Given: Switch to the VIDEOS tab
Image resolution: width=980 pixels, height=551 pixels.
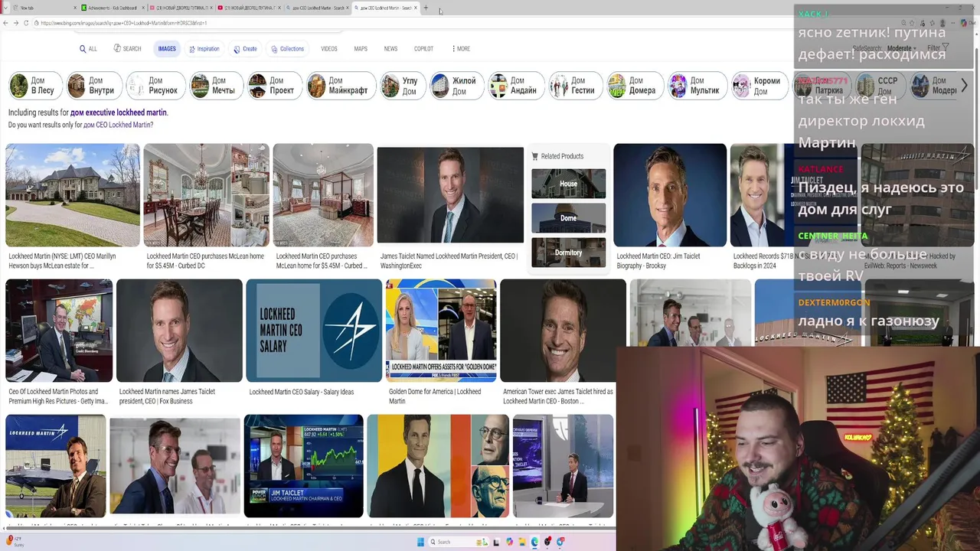Looking at the screenshot, I should 329,49.
